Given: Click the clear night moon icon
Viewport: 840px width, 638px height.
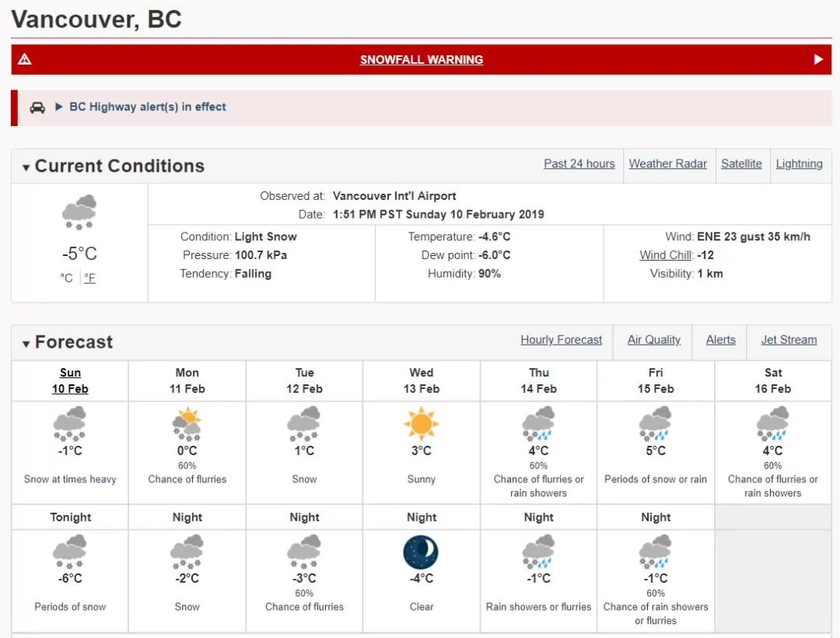Looking at the screenshot, I should [421, 552].
